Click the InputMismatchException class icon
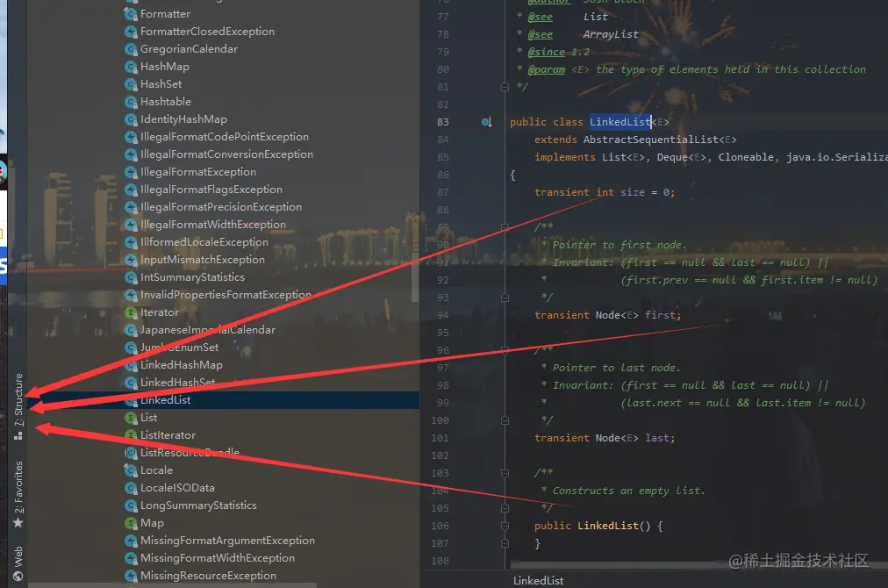Viewport: 888px width, 588px height. click(x=131, y=260)
